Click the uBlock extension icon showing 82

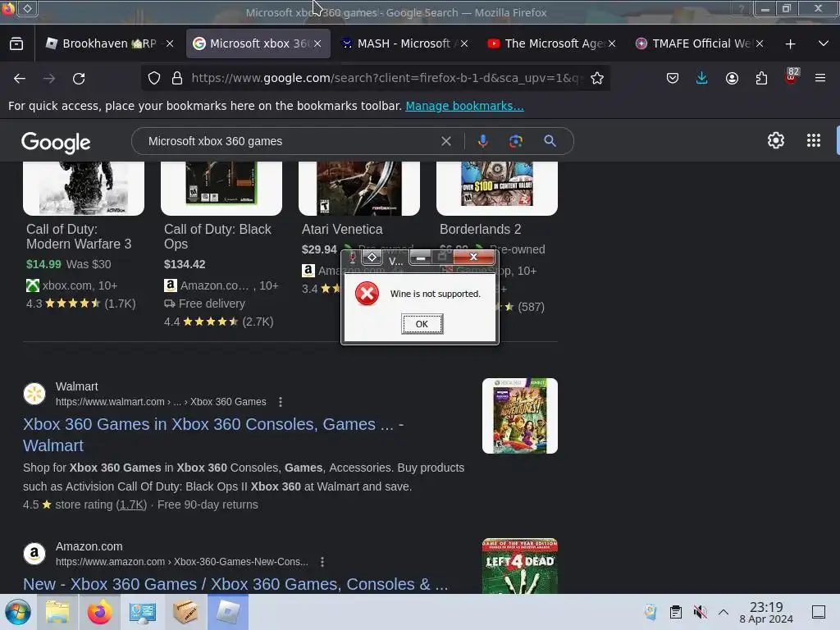792,76
